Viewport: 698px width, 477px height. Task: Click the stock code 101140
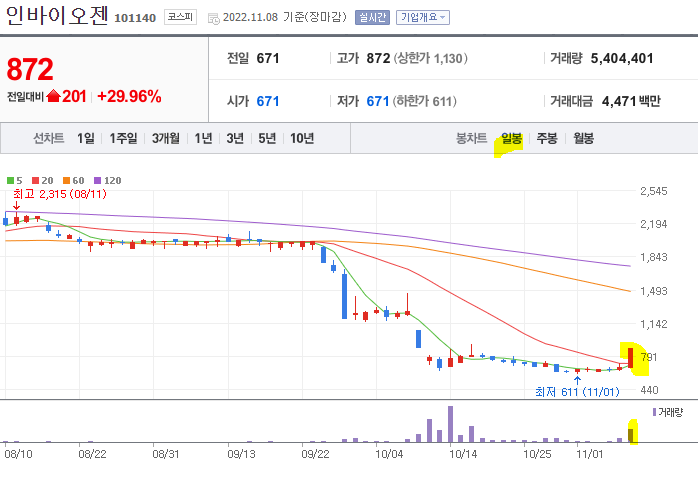tap(135, 18)
